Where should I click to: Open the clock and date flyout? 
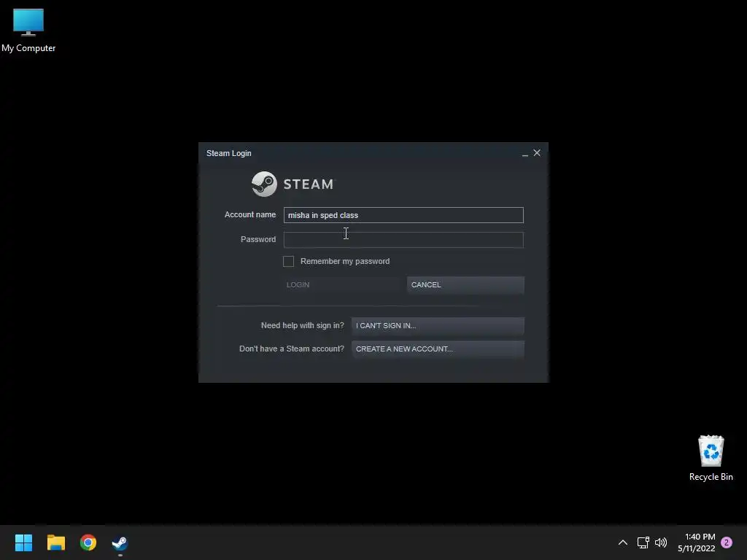(696, 542)
